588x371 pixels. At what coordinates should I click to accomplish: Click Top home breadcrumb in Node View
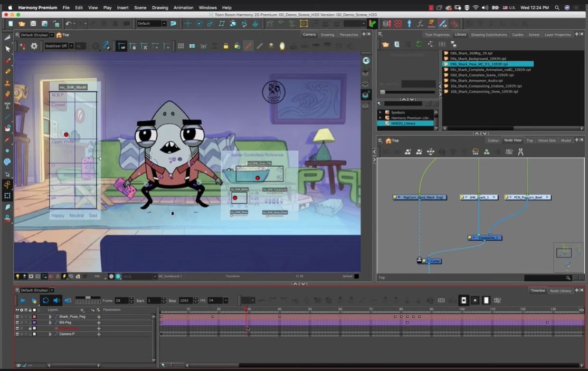tap(392, 140)
